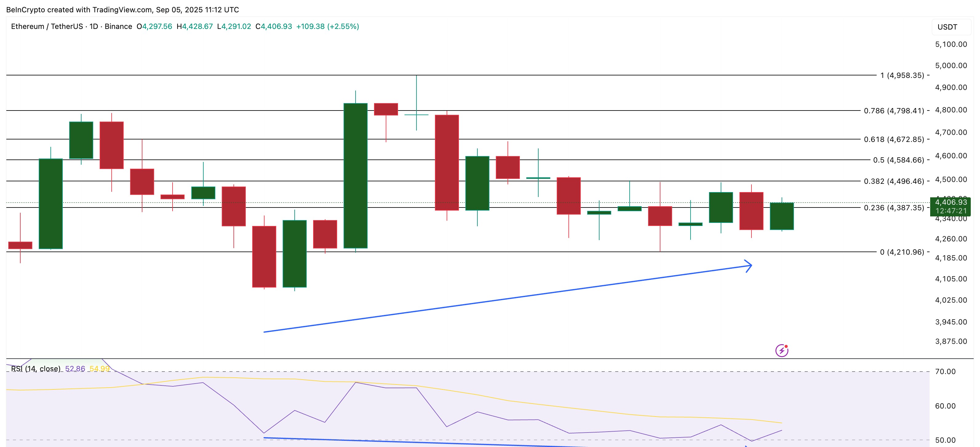Click the USDT currency selector
The image size is (980, 447).
click(x=947, y=27)
